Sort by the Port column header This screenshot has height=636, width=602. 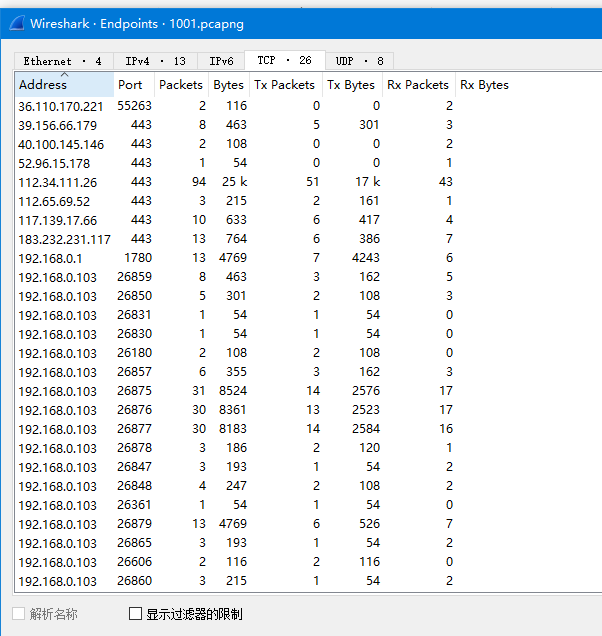tap(134, 84)
